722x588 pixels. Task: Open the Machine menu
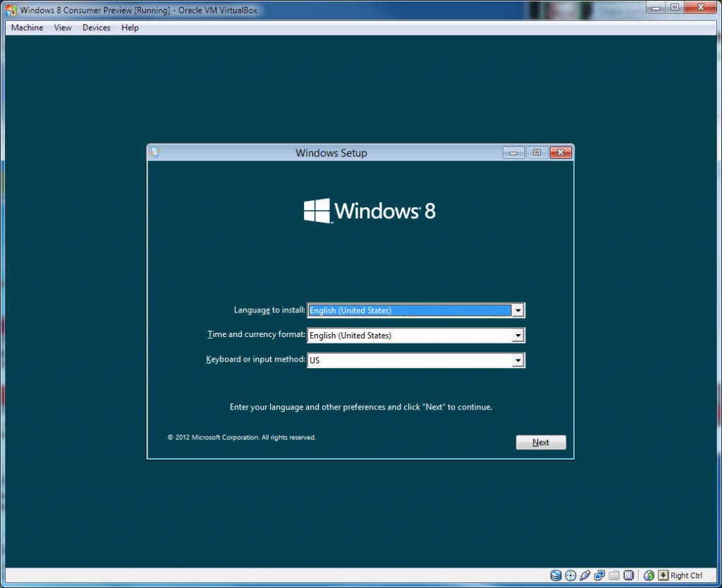pos(27,27)
